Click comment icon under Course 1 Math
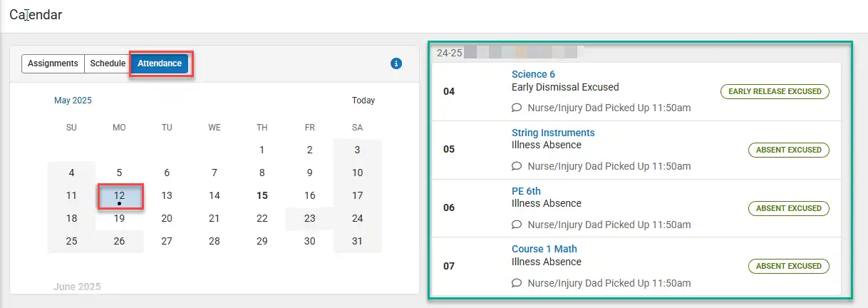Screen dimensions: 868x308 click(x=517, y=283)
